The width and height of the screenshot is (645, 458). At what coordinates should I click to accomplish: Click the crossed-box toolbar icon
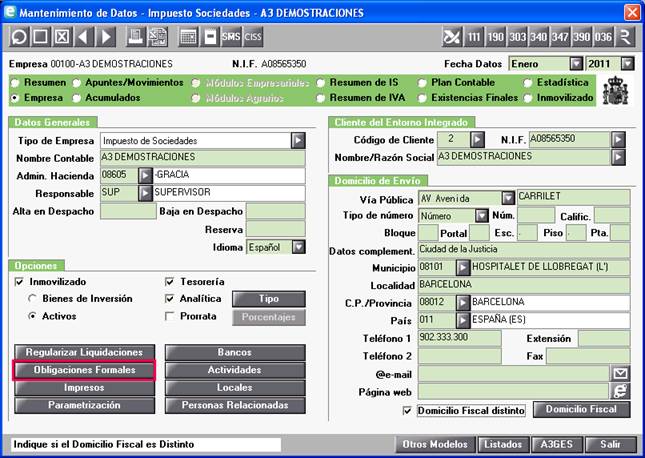62,37
